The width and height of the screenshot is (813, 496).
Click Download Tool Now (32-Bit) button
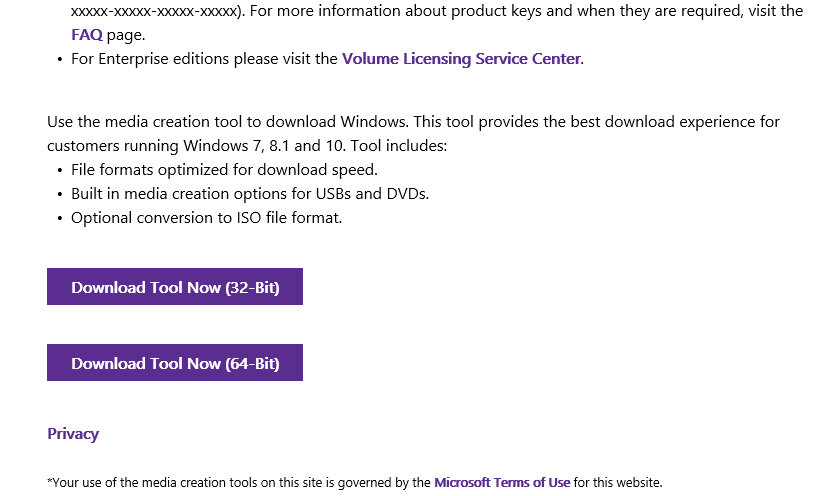point(175,287)
